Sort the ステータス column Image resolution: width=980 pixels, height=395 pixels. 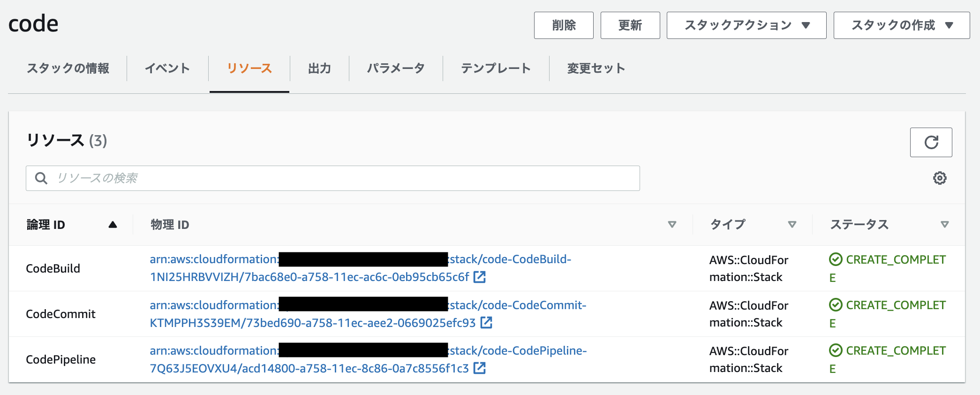[x=944, y=225]
